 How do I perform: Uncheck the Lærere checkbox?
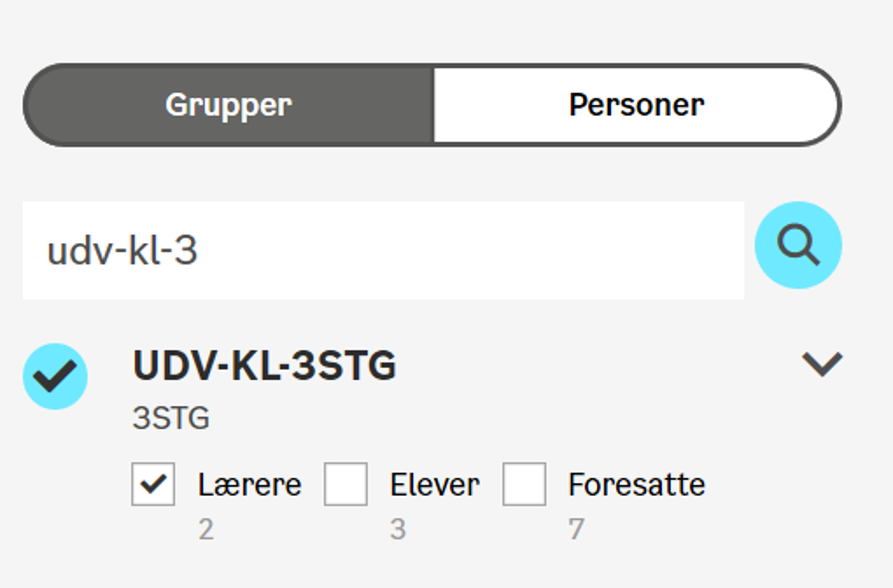[x=153, y=484]
